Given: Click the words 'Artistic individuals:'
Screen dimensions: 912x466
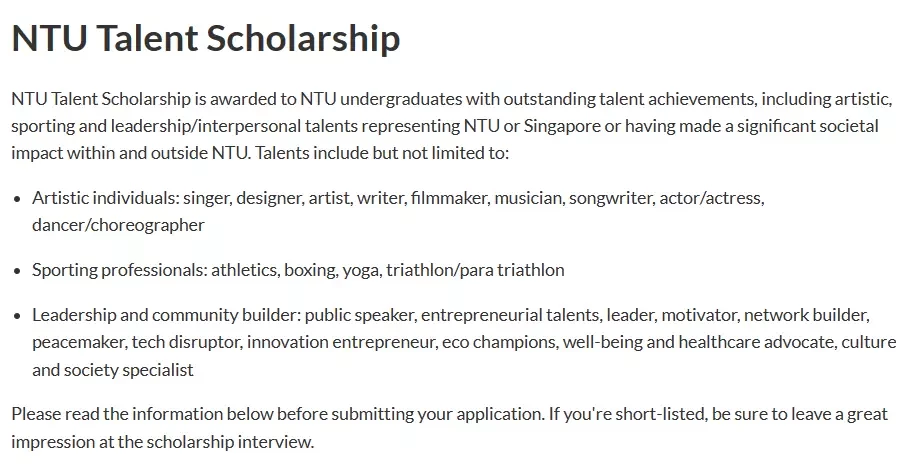Looking at the screenshot, I should [x=105, y=198].
